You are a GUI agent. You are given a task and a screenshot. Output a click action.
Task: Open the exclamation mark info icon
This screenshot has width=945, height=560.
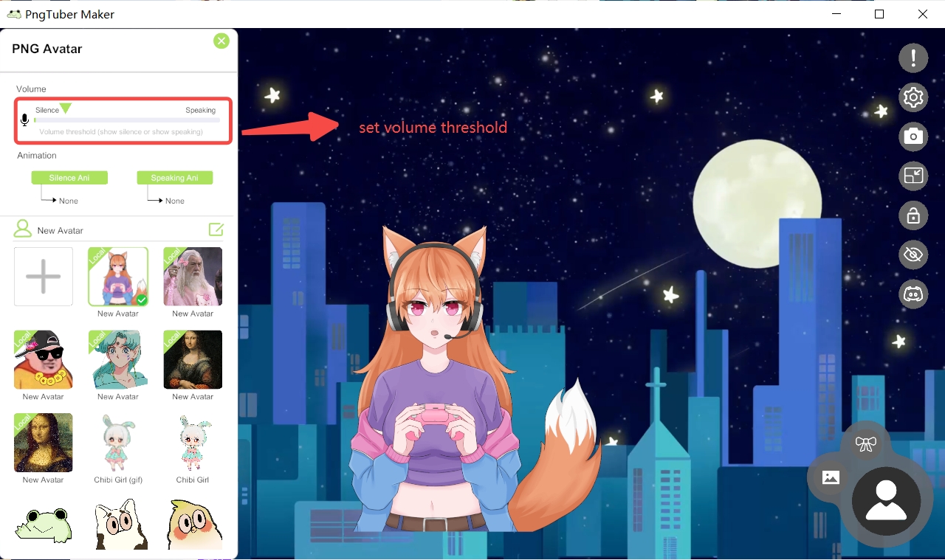(x=913, y=58)
